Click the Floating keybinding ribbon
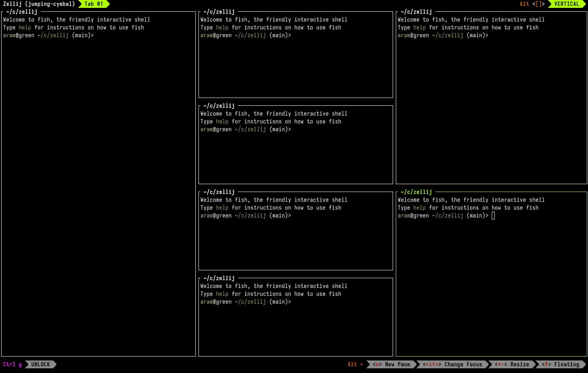 pos(561,364)
